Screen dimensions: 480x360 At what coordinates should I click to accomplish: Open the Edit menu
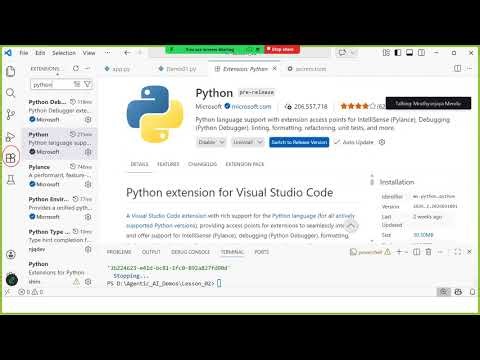click(40, 53)
